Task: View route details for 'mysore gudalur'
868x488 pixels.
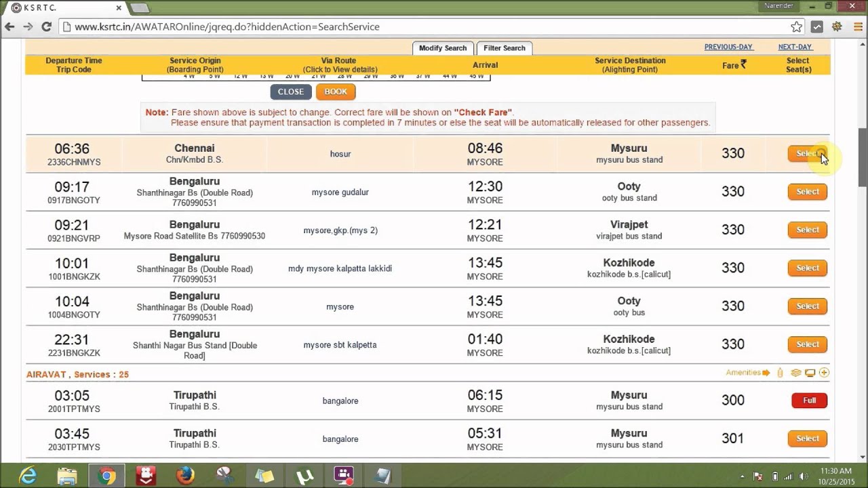Action: tap(340, 192)
